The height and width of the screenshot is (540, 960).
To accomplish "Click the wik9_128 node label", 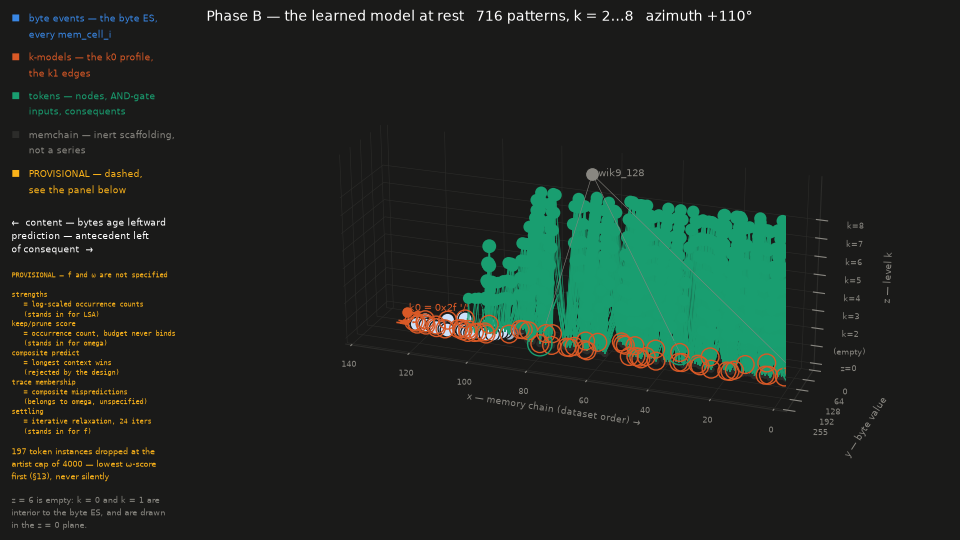I will 621,173.
